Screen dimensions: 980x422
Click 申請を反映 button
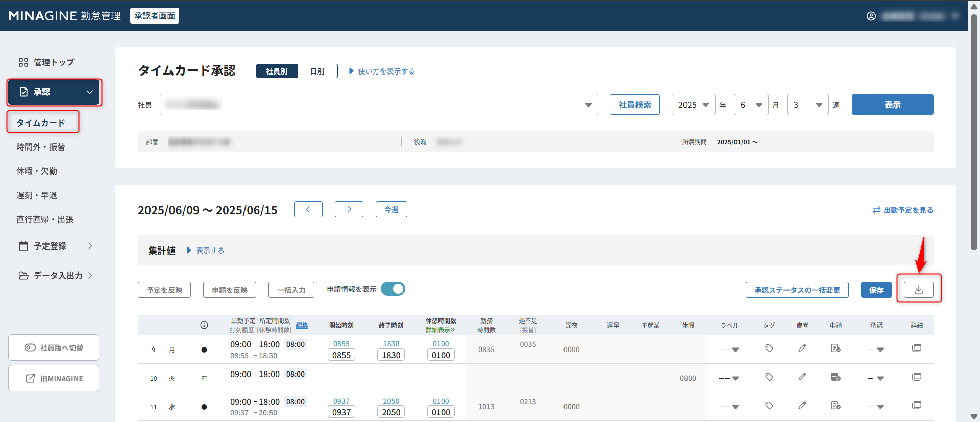tap(230, 290)
